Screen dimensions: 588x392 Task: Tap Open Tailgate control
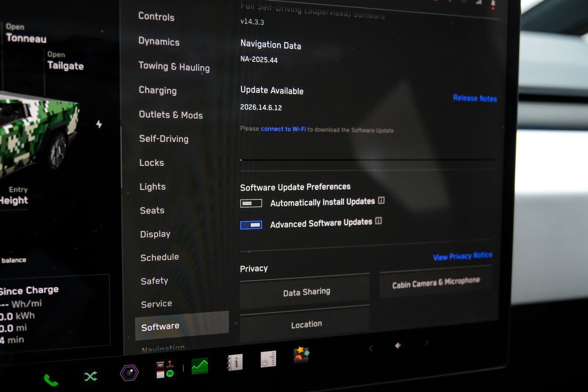[x=65, y=61]
